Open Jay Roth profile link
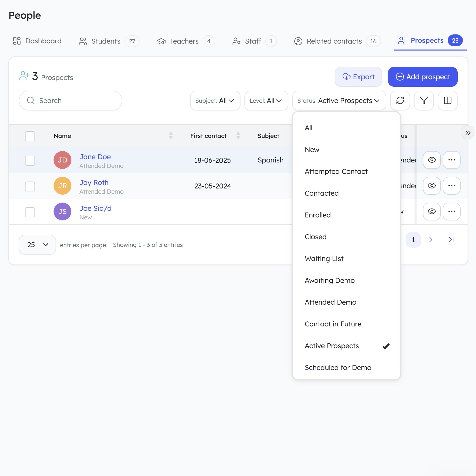This screenshot has height=476, width=476. (94, 183)
